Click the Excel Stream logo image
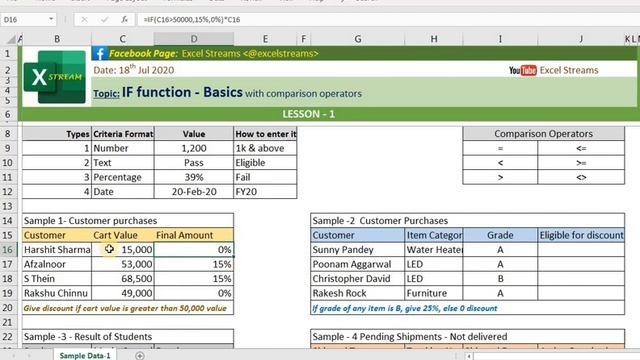The width and height of the screenshot is (640, 360). point(55,77)
